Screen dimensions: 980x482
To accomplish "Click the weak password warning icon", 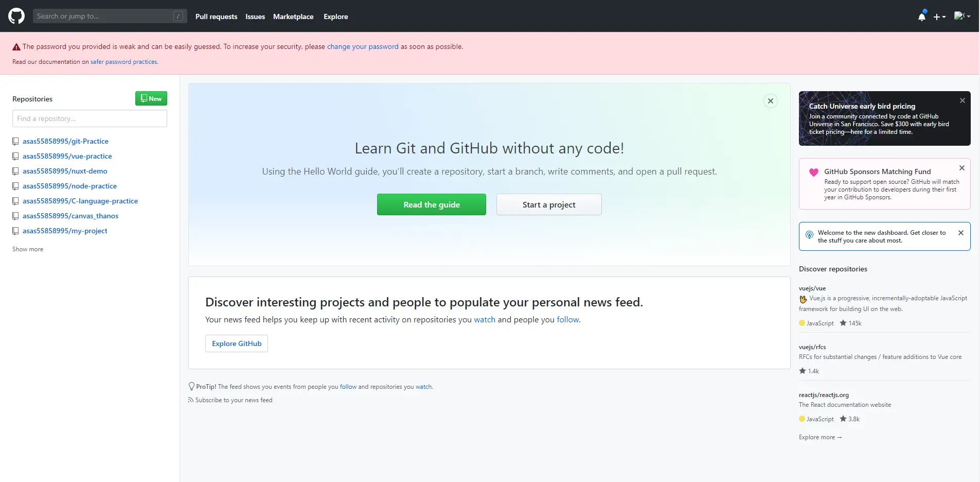I will tap(16, 47).
